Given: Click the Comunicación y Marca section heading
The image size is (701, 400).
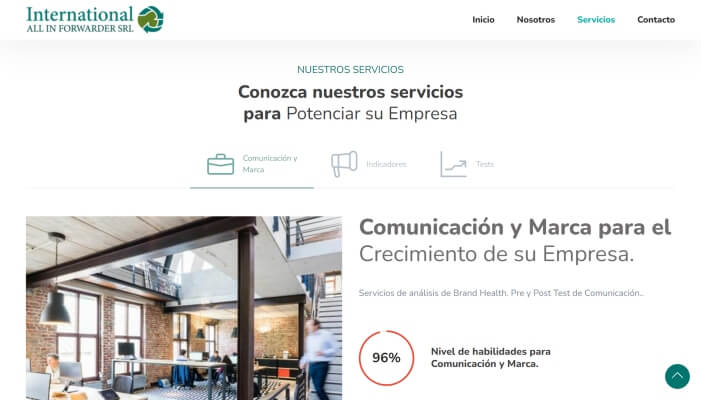Looking at the screenshot, I should 515,240.
